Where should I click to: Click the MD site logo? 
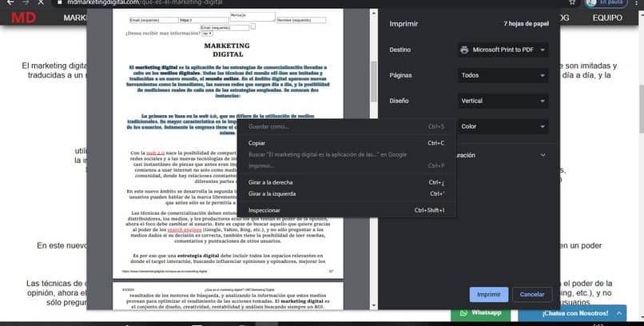pyautogui.click(x=24, y=18)
